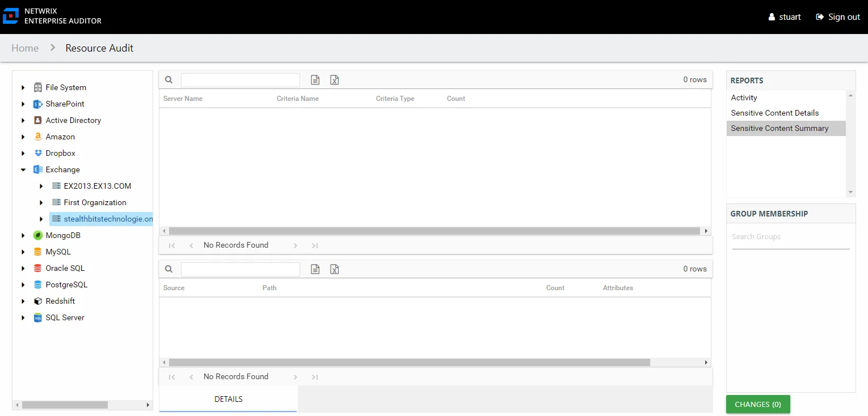
Task: Click the Amazon icon in tree
Action: [38, 137]
